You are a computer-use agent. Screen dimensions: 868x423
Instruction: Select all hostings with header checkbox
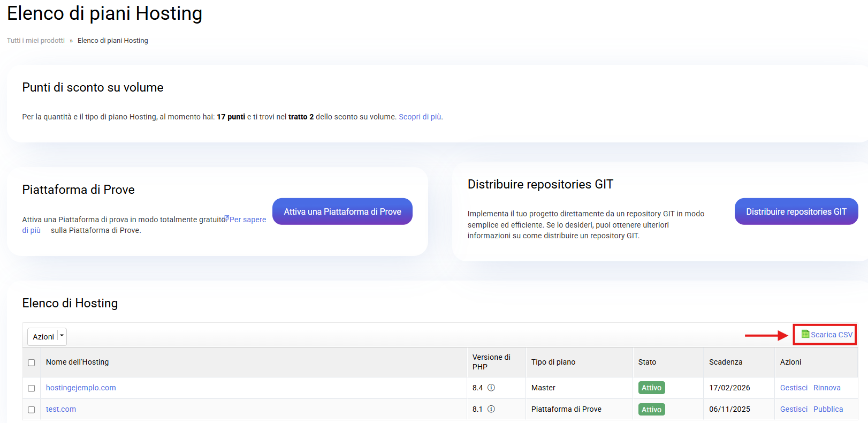[32, 362]
